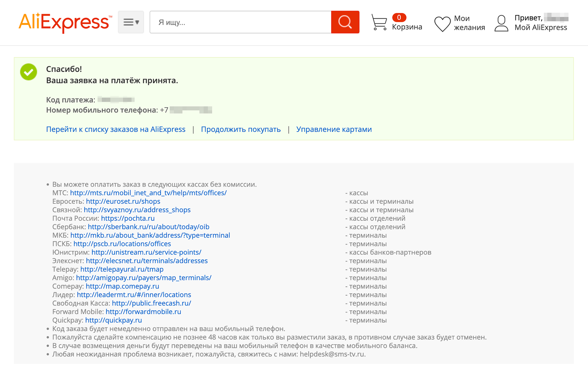Click the 'Почта России:' label
This screenshot has height=380, width=588.
tap(76, 219)
